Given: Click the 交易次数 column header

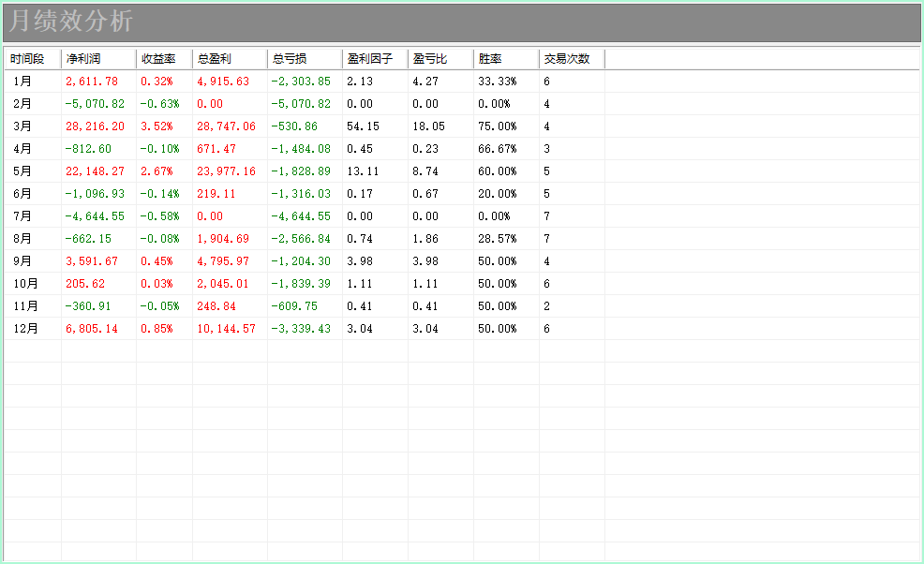Looking at the screenshot, I should 572,59.
